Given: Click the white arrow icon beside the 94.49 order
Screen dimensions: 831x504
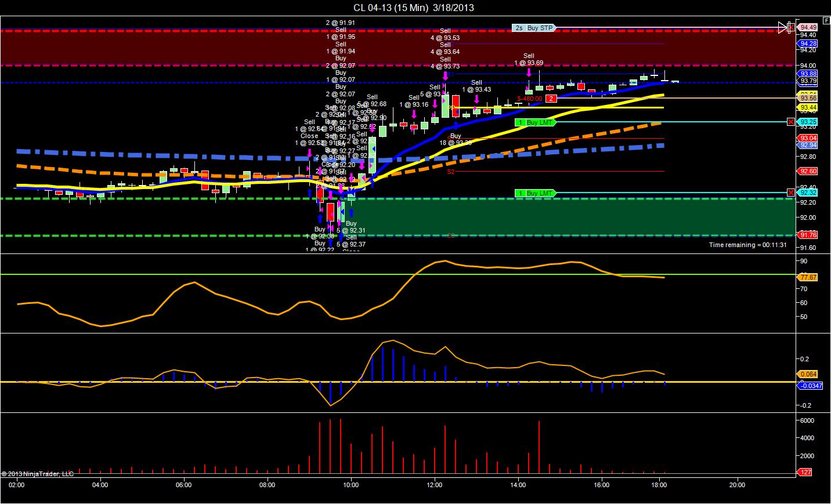Looking at the screenshot, I should [x=782, y=27].
